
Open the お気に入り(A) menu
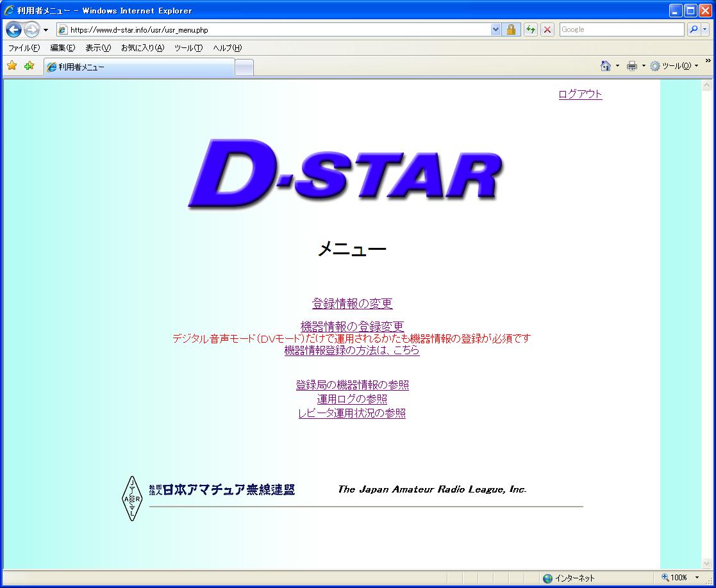pyautogui.click(x=142, y=48)
